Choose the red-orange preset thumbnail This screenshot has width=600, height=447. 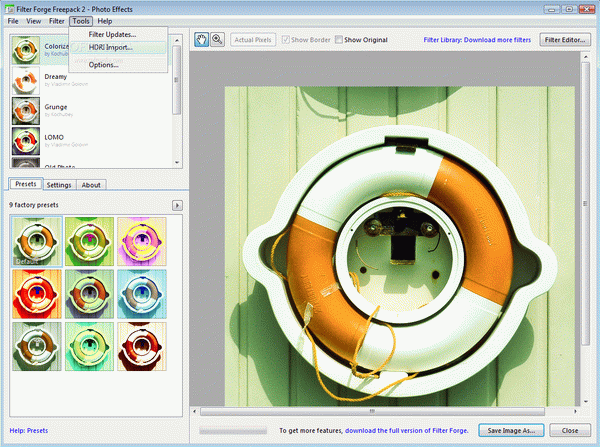tap(37, 294)
